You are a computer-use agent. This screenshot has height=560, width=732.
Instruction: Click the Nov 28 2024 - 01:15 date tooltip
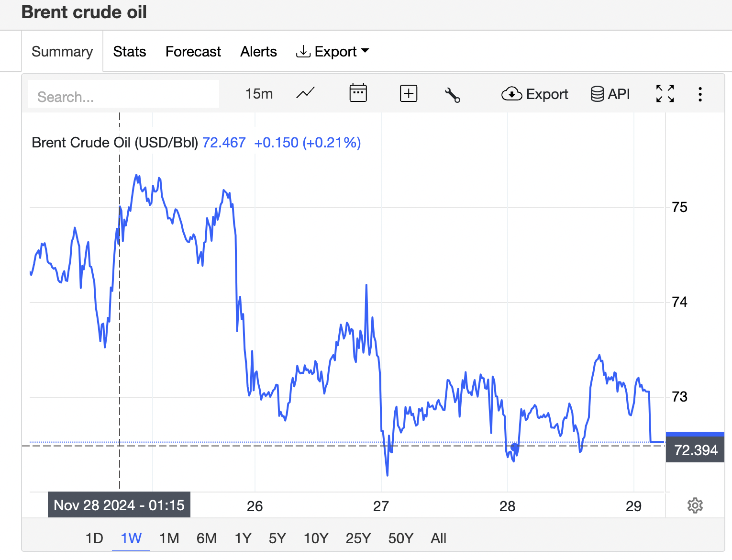pos(119,504)
